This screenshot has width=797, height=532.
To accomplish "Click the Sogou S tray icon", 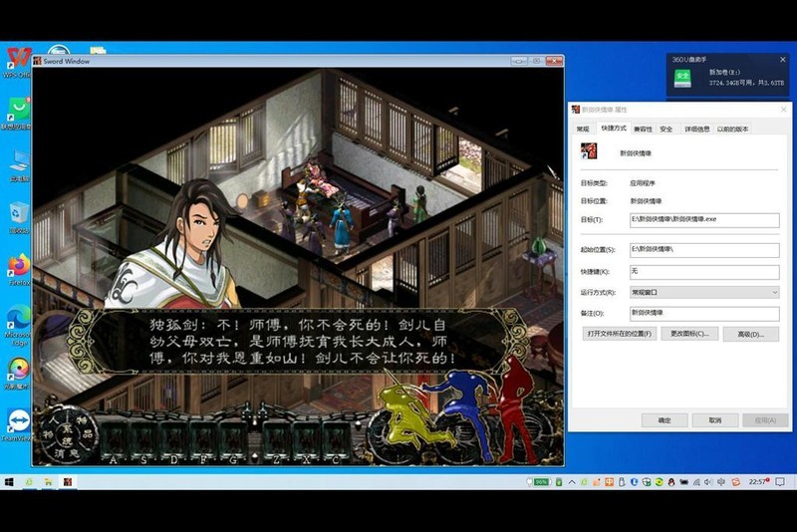I will [735, 482].
